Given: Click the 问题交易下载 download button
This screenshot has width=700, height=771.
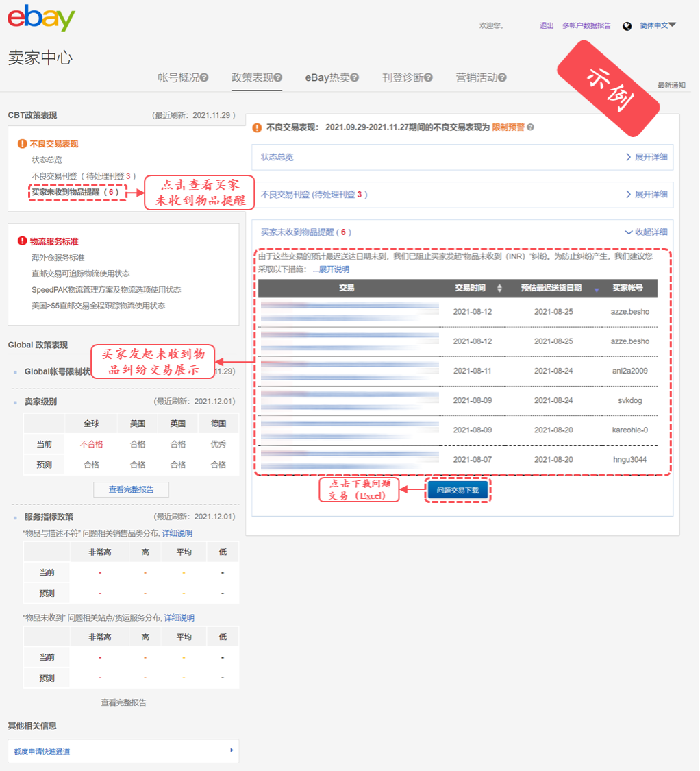Looking at the screenshot, I should (x=456, y=489).
